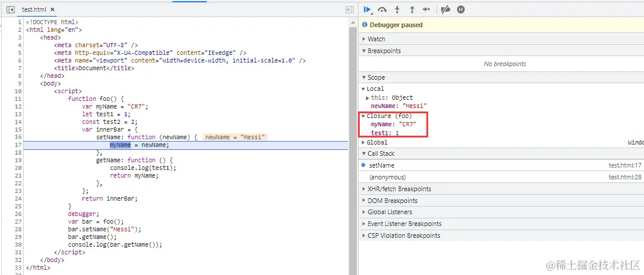Viewport: 644px width, 275px height.
Task: Step over next function call
Action: [x=382, y=9]
